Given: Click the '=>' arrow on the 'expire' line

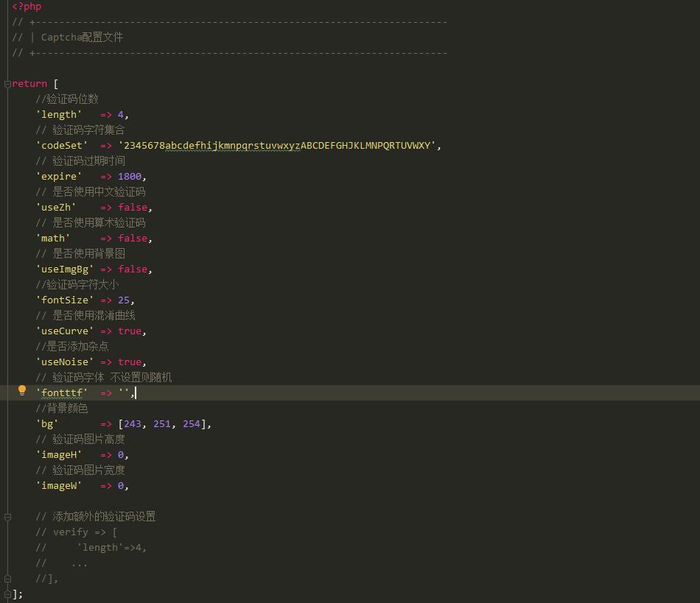Looking at the screenshot, I should (x=106, y=177).
